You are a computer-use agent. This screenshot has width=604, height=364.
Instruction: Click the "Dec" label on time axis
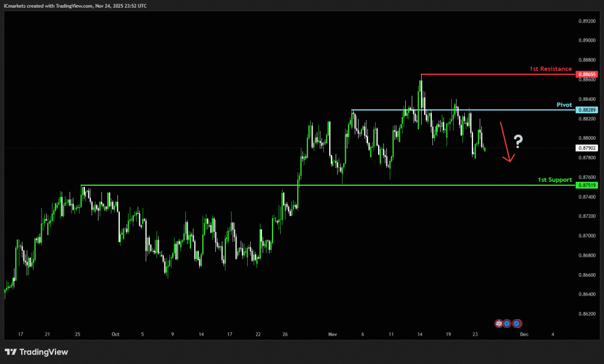pos(523,335)
